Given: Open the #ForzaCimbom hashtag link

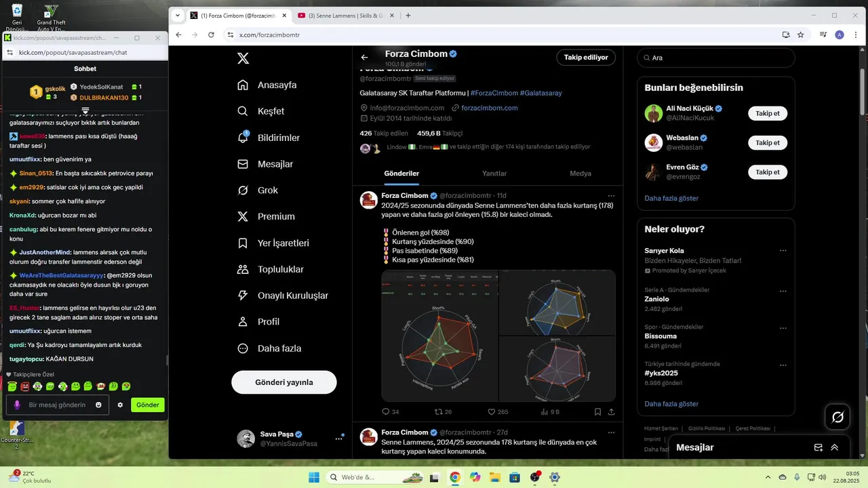Looking at the screenshot, I should (494, 93).
